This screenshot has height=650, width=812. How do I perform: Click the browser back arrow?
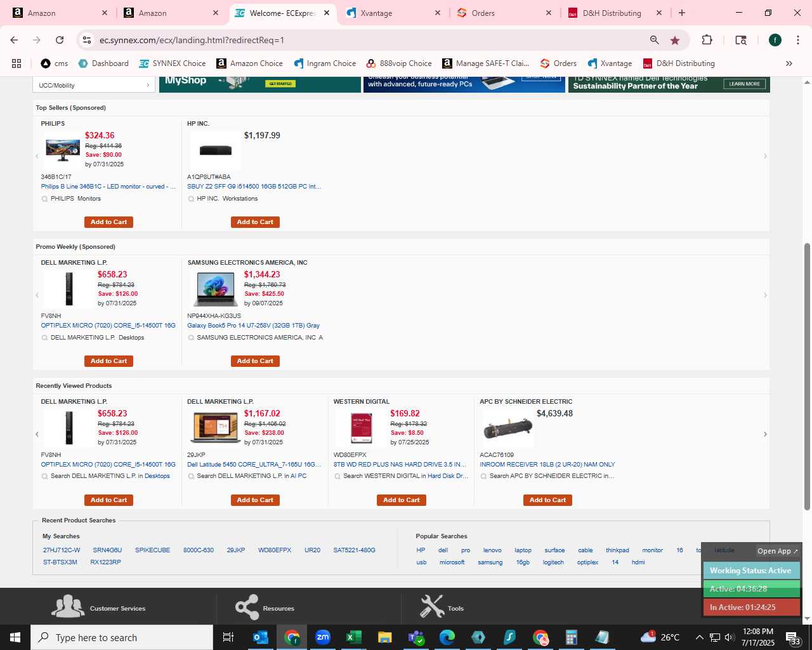click(14, 40)
